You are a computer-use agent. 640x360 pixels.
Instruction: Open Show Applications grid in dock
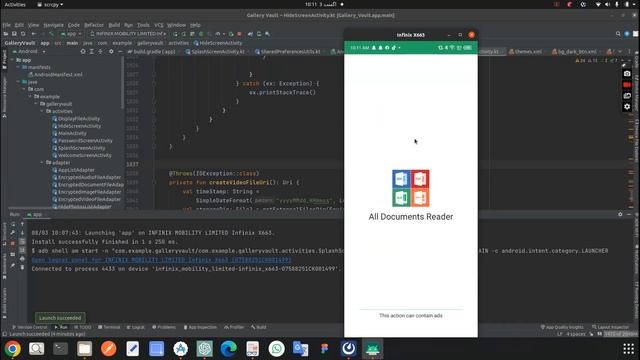click(x=628, y=349)
